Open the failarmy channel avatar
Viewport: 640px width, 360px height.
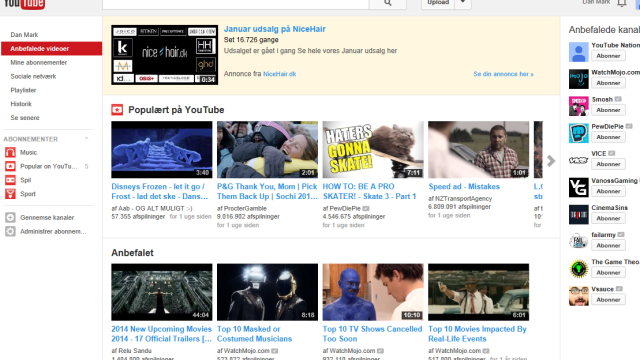pos(579,241)
